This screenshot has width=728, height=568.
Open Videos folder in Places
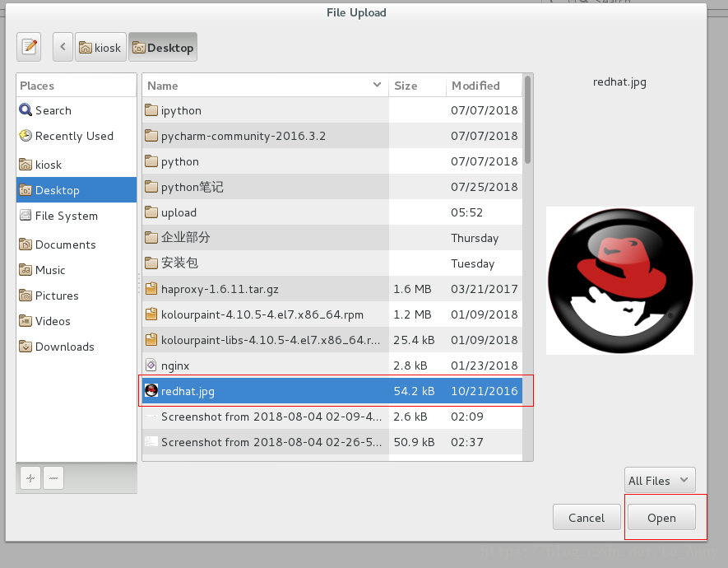pyautogui.click(x=77, y=321)
